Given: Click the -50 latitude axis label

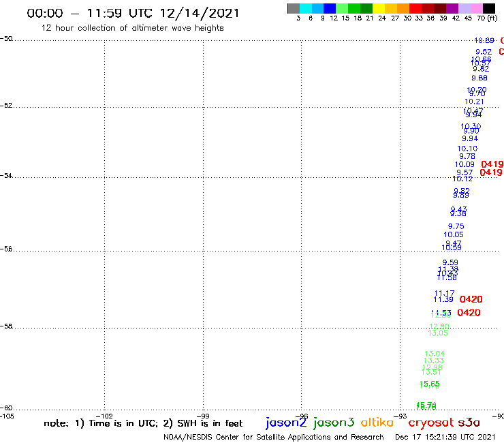Looking at the screenshot, I should coord(6,39).
